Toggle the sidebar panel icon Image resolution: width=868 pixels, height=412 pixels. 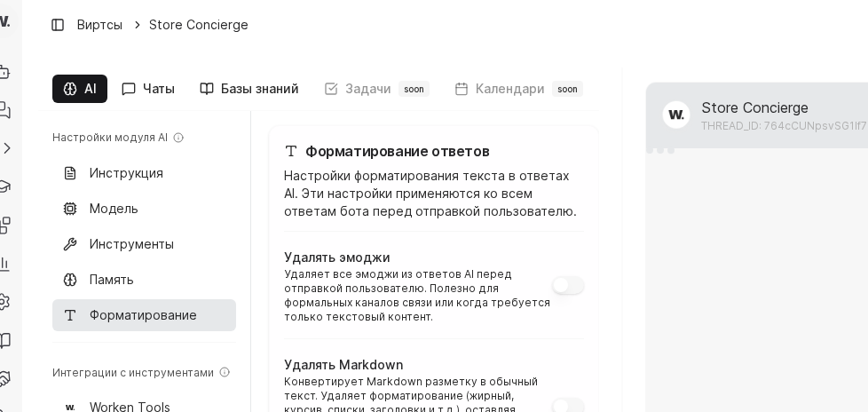tap(58, 25)
